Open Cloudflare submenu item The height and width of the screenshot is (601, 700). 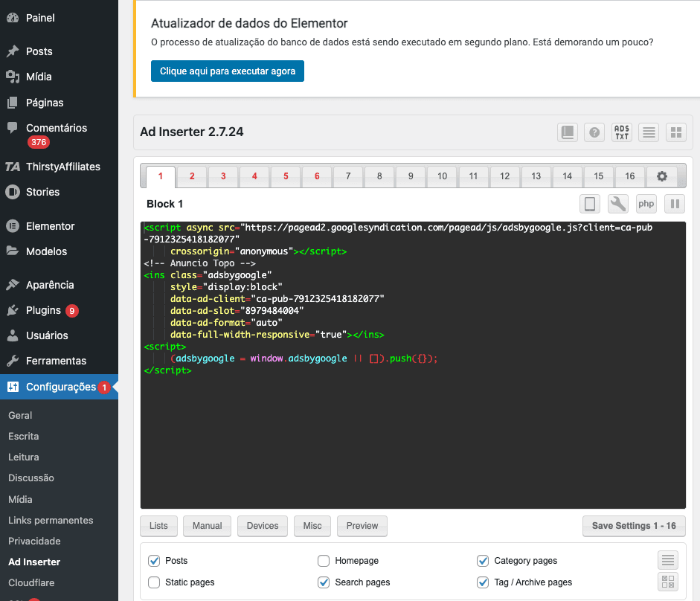[x=31, y=582]
